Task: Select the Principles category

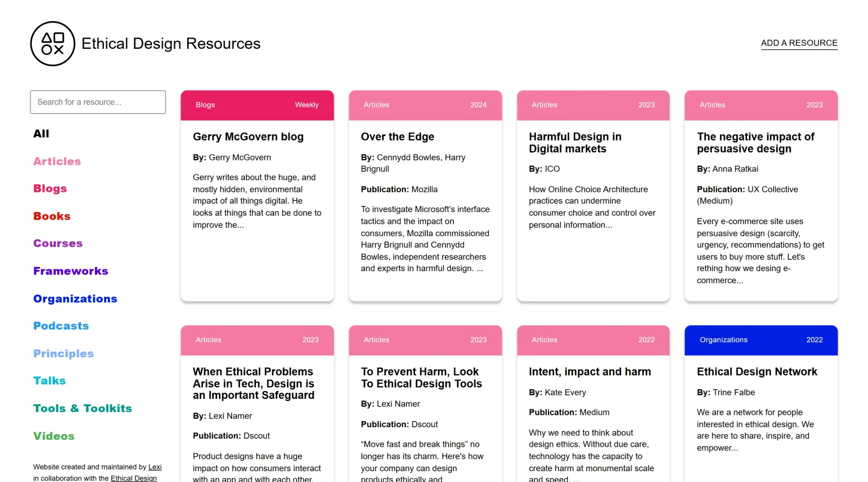Action: pyautogui.click(x=63, y=353)
